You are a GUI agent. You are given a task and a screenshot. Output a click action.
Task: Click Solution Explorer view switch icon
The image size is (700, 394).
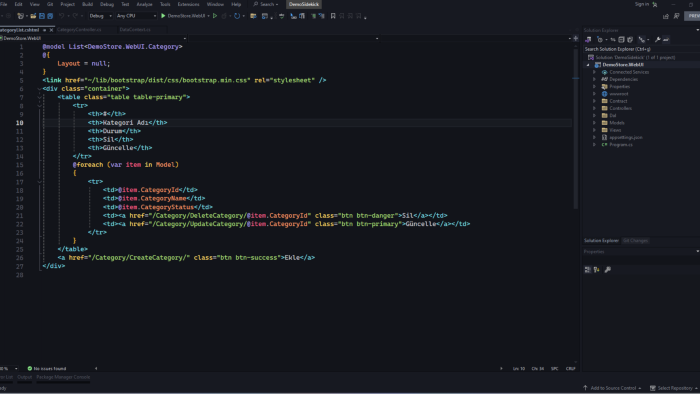pos(588,40)
